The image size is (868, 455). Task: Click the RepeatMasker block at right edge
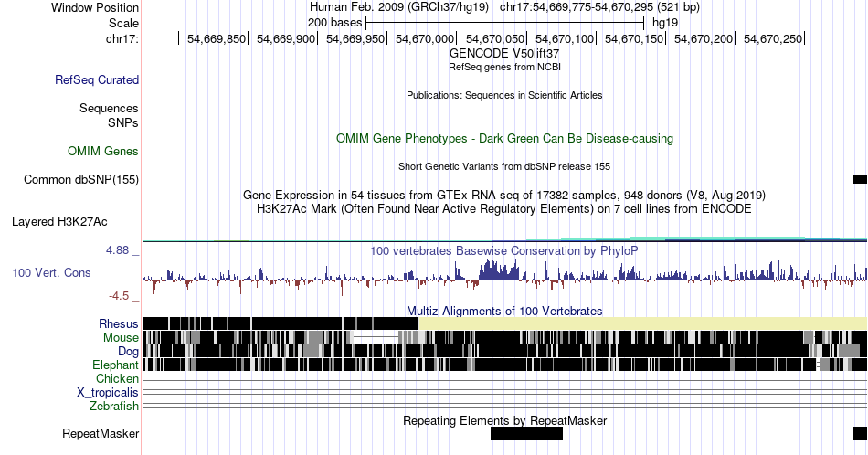(861, 433)
